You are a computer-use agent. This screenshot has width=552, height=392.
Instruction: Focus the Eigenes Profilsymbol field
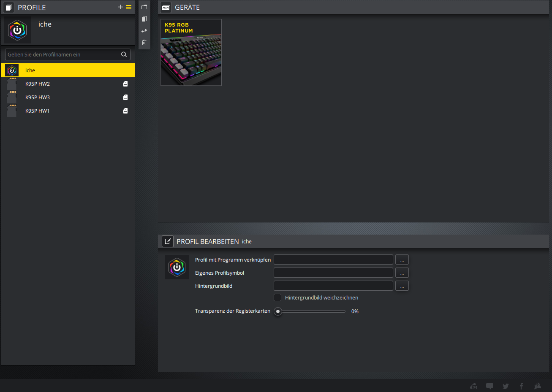coord(333,273)
